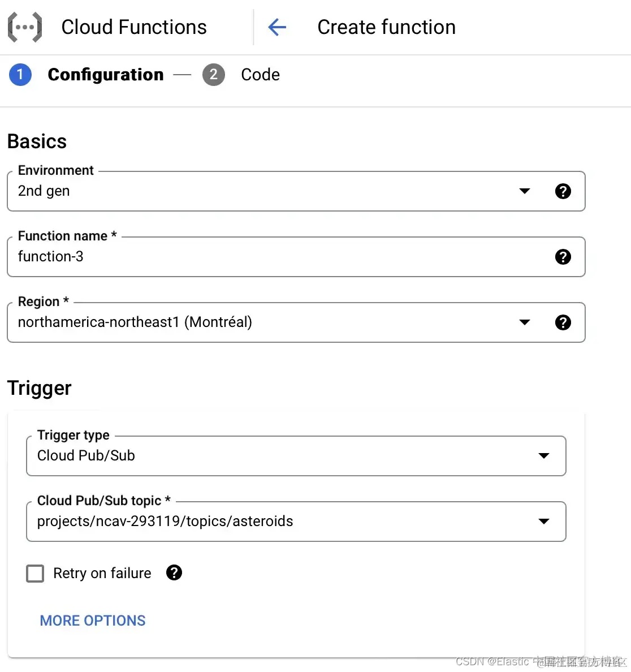Open help for the Function name field

563,257
